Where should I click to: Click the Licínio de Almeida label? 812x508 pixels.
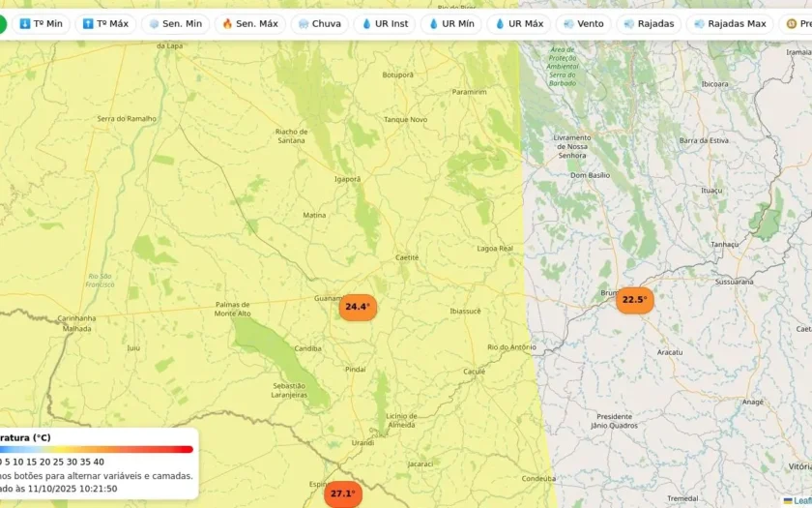401,420
